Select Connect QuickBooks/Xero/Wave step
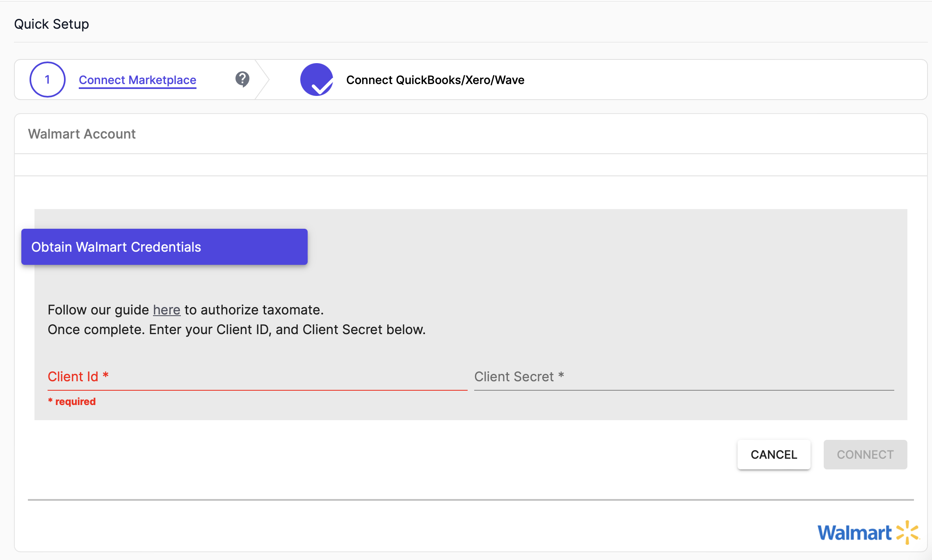This screenshot has width=932, height=560. tap(435, 80)
